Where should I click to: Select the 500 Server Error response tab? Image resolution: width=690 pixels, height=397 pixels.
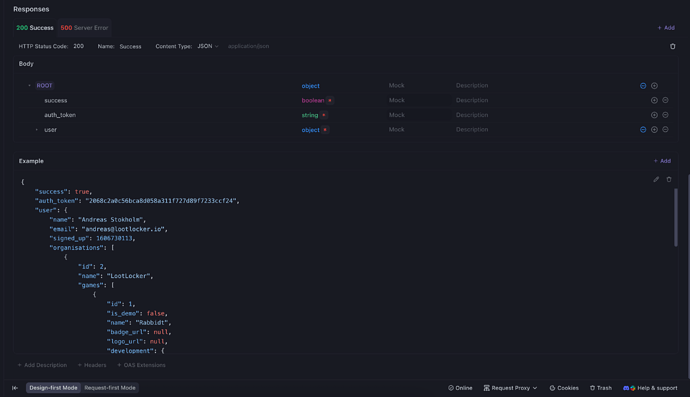(x=84, y=28)
